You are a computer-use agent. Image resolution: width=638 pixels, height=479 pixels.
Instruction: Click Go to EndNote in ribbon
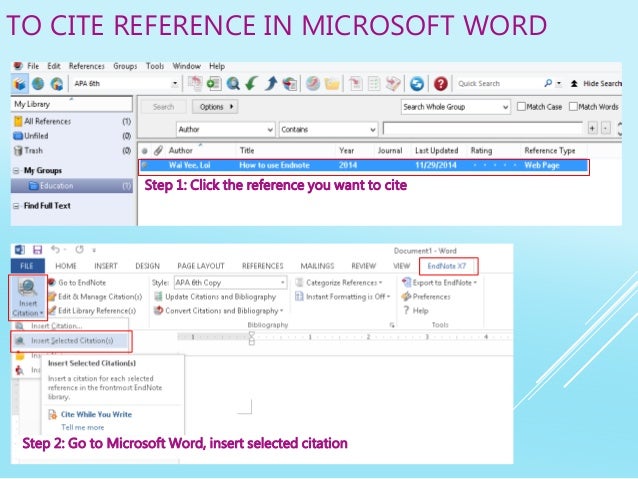[x=77, y=282]
